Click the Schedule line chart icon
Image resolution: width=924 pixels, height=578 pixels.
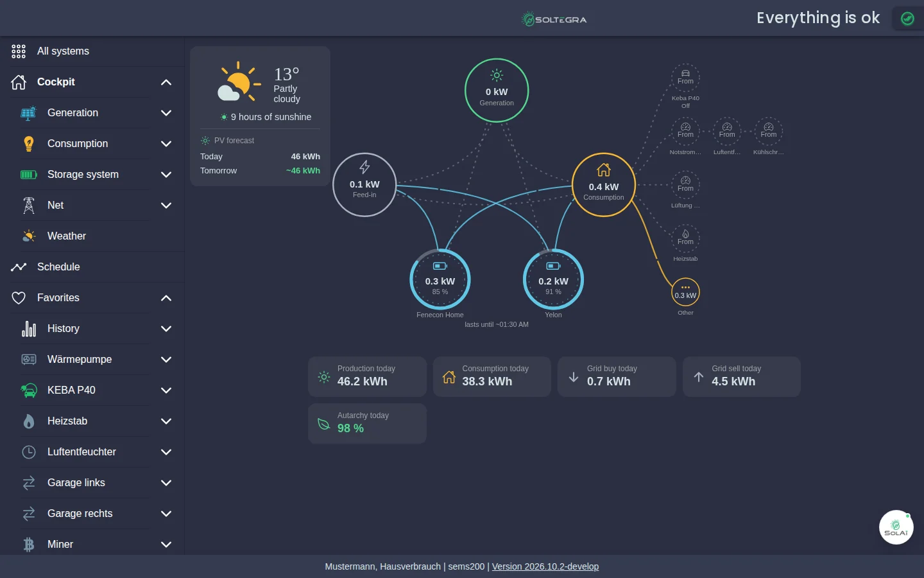[19, 267]
